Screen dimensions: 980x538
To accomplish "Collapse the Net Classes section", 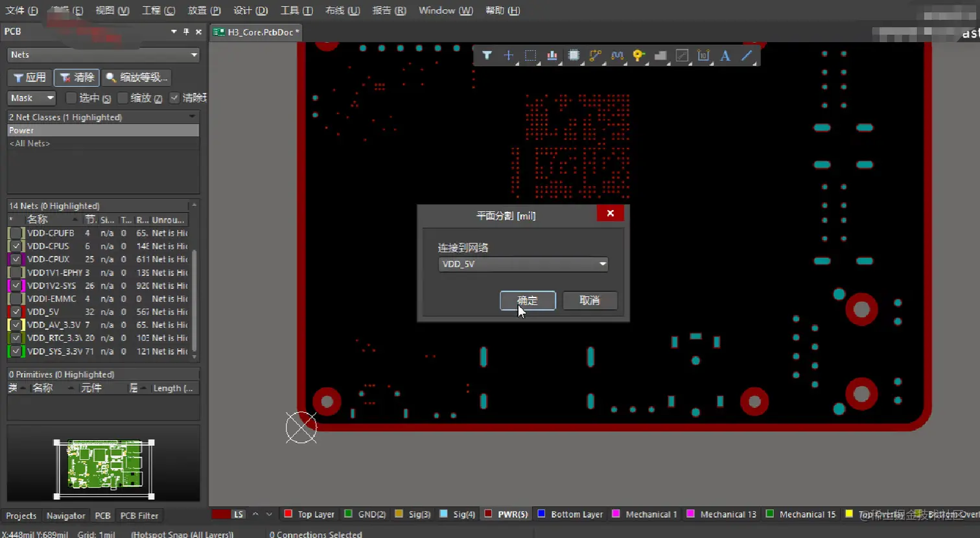I will click(x=192, y=117).
